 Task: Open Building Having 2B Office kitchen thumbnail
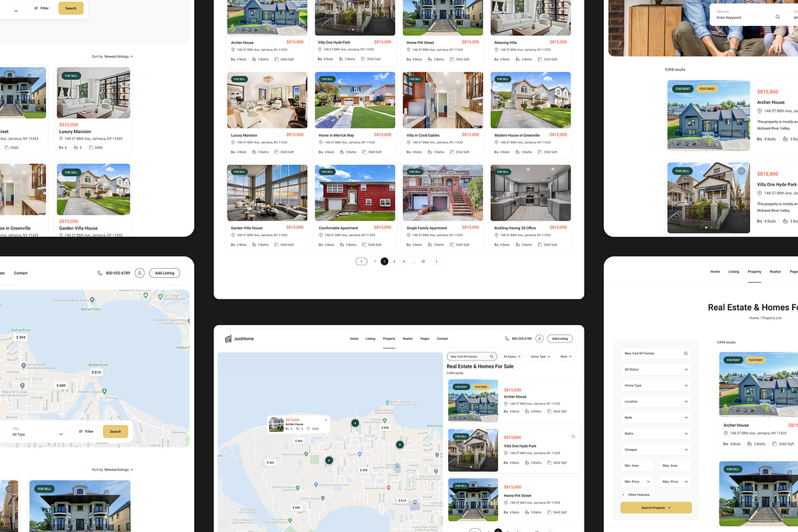click(531, 193)
